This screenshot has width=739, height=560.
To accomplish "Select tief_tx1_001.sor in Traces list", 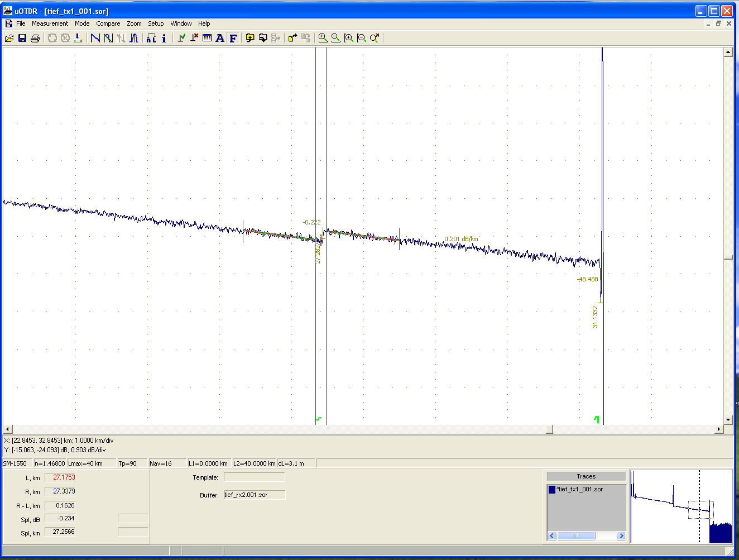I will tap(580, 489).
